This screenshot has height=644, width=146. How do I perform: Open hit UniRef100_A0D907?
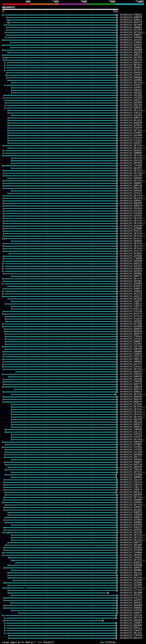pyautogui.click(x=131, y=613)
